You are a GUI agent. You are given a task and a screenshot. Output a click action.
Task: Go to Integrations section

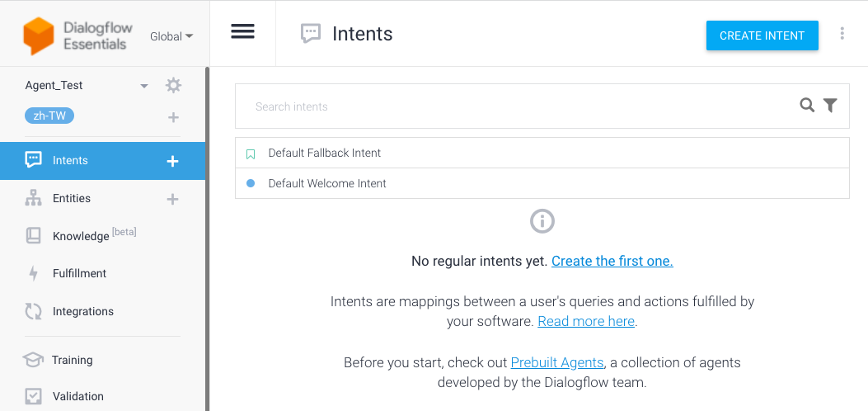point(83,311)
